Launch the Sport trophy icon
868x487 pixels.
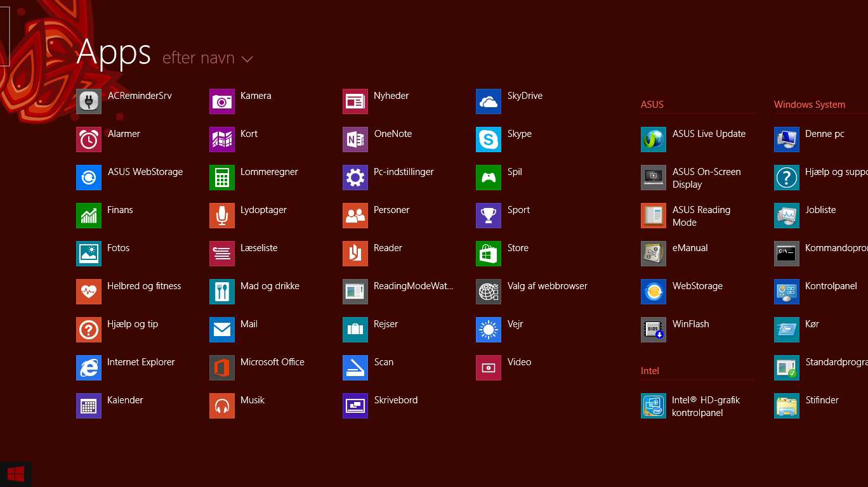(x=489, y=216)
